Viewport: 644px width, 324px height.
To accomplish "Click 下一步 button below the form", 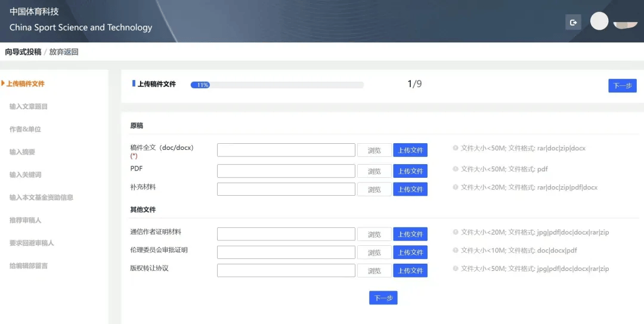I will (x=383, y=298).
